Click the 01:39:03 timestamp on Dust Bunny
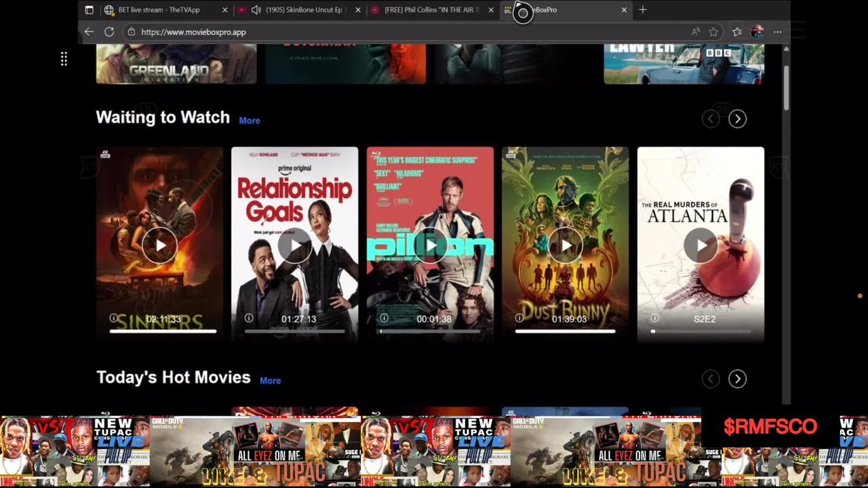Screen dimensions: 868x488 click(569, 319)
